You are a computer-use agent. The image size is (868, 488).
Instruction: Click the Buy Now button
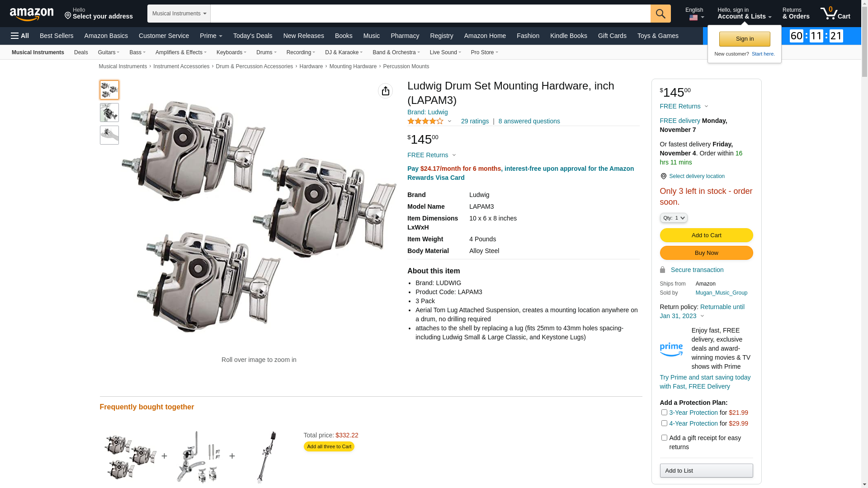click(x=706, y=253)
